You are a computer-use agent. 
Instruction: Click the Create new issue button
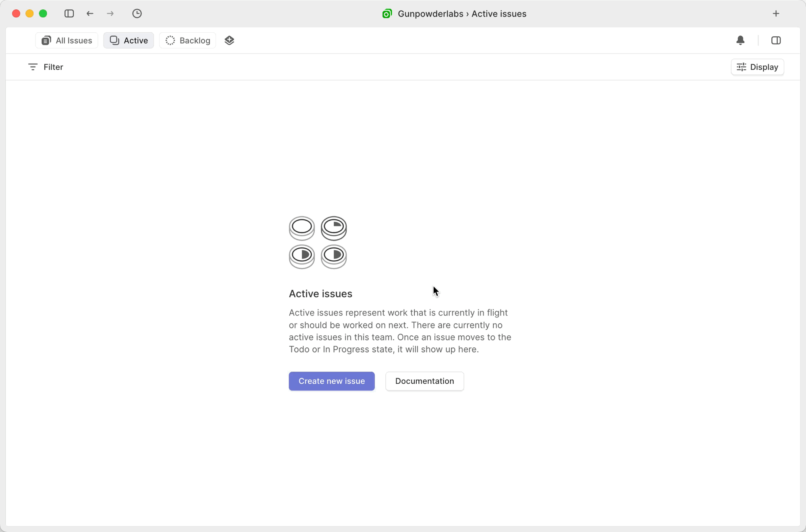[x=332, y=381]
